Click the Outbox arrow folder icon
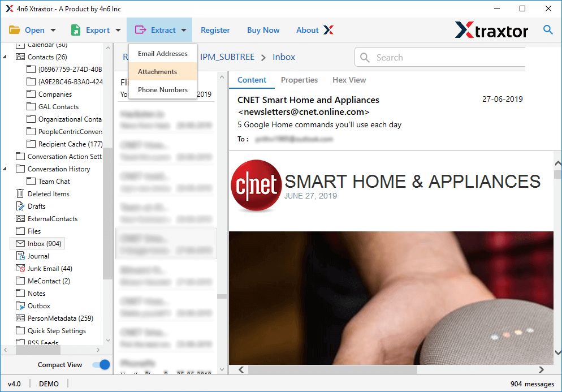The image size is (562, 392). tap(20, 305)
